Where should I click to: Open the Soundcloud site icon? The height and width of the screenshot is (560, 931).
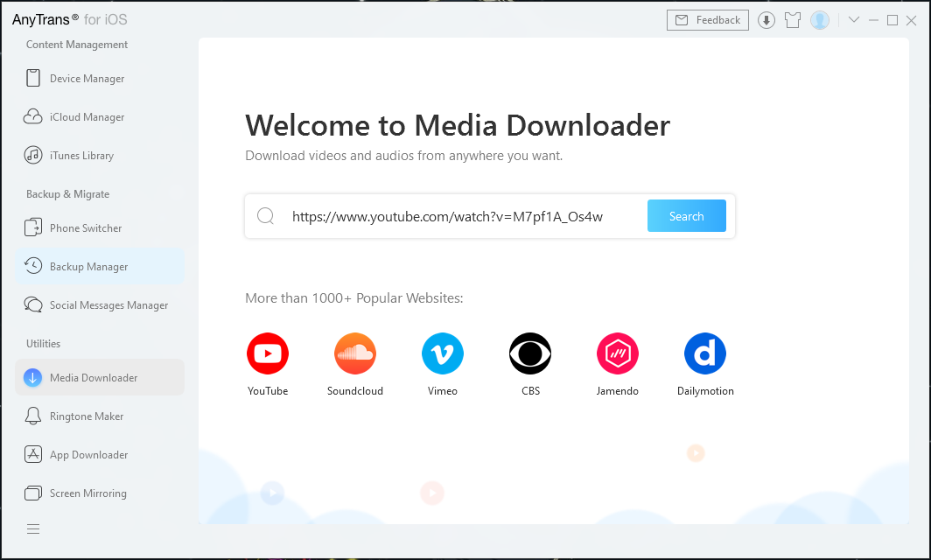pyautogui.click(x=355, y=353)
